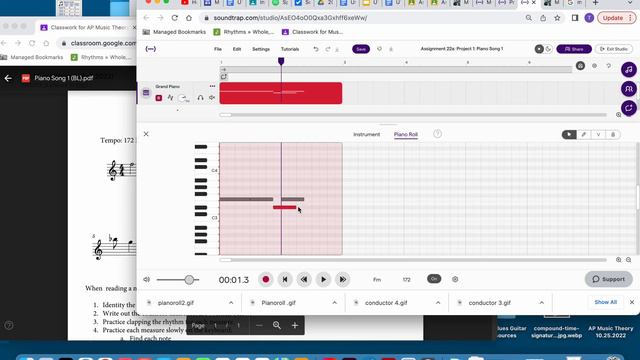
Task: Change the song key Fm
Action: [377, 280]
